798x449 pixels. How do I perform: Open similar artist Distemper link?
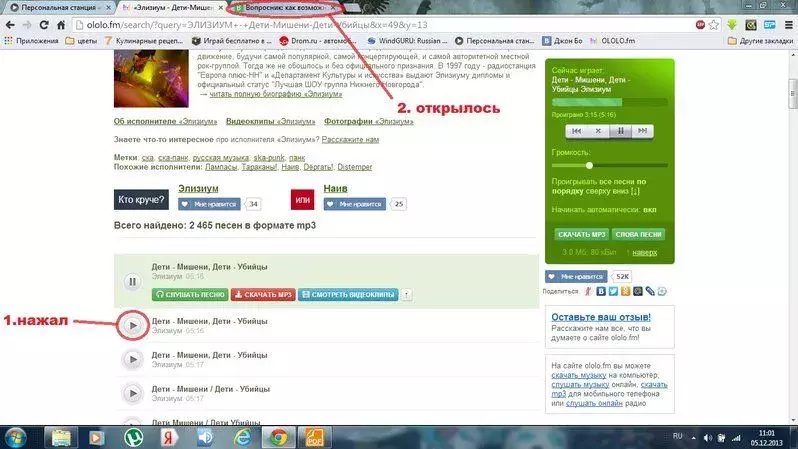[x=355, y=167]
